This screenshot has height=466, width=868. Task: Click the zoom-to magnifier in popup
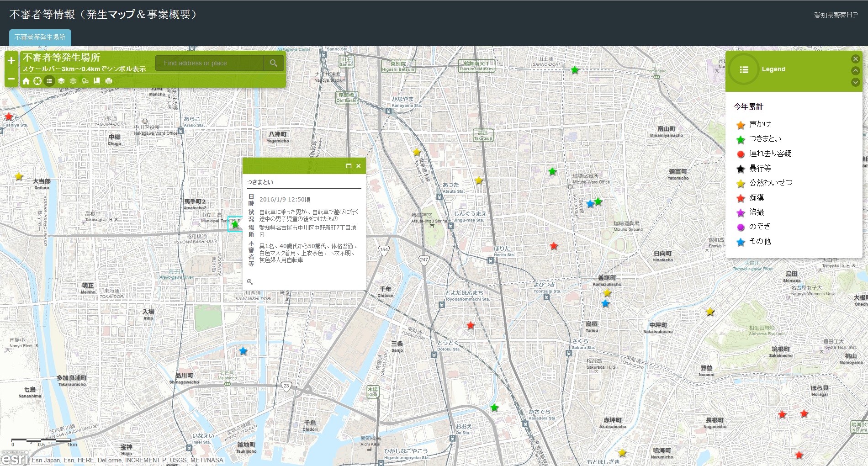point(250,282)
